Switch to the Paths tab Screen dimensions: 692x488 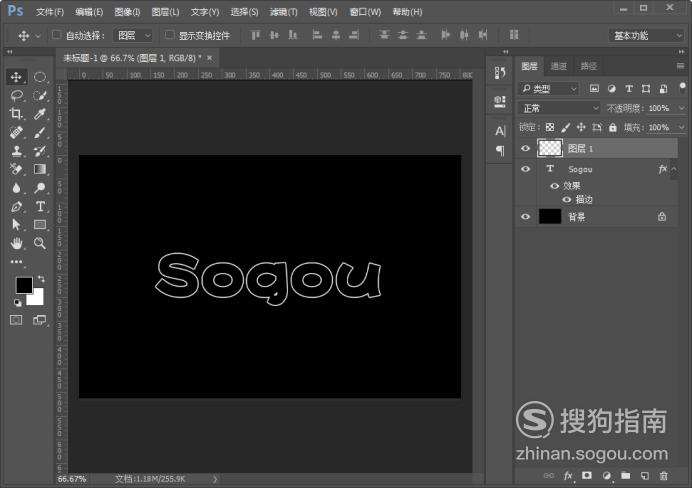pos(588,66)
